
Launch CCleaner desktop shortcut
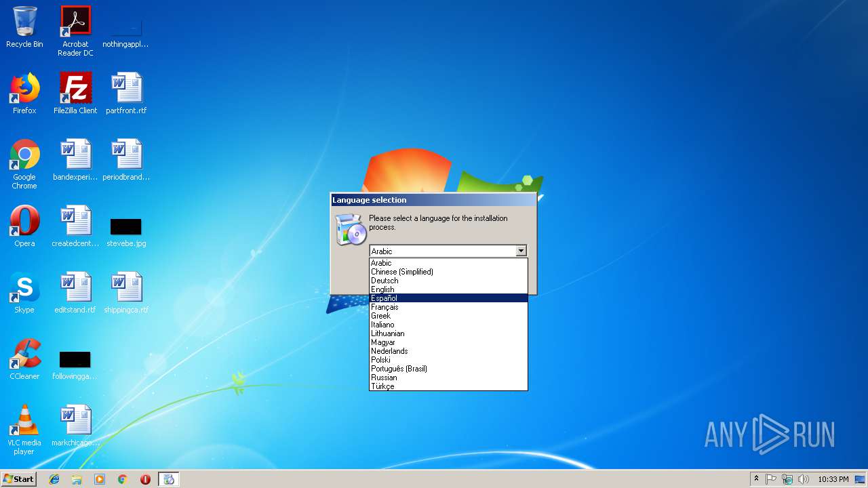pyautogui.click(x=24, y=359)
